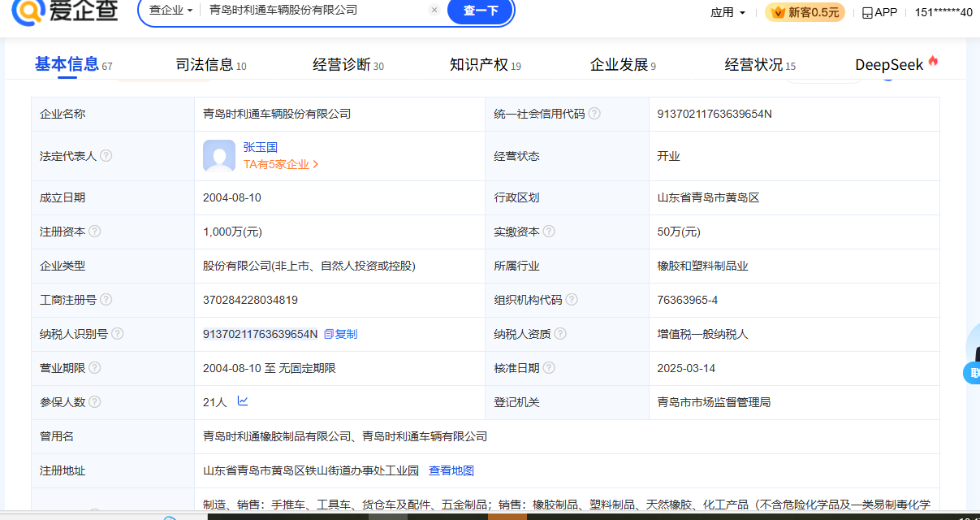Open the APP download link
This screenshot has width=980, height=520.
879,12
